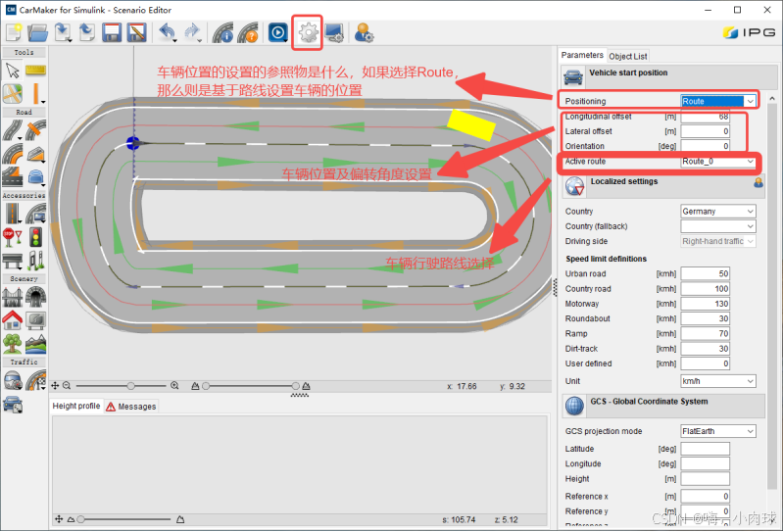The image size is (783, 532).
Task: Click the Save As icon with pencil
Action: (x=136, y=33)
